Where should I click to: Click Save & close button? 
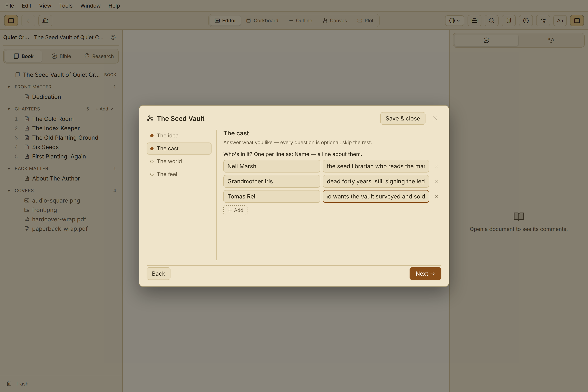pyautogui.click(x=403, y=118)
